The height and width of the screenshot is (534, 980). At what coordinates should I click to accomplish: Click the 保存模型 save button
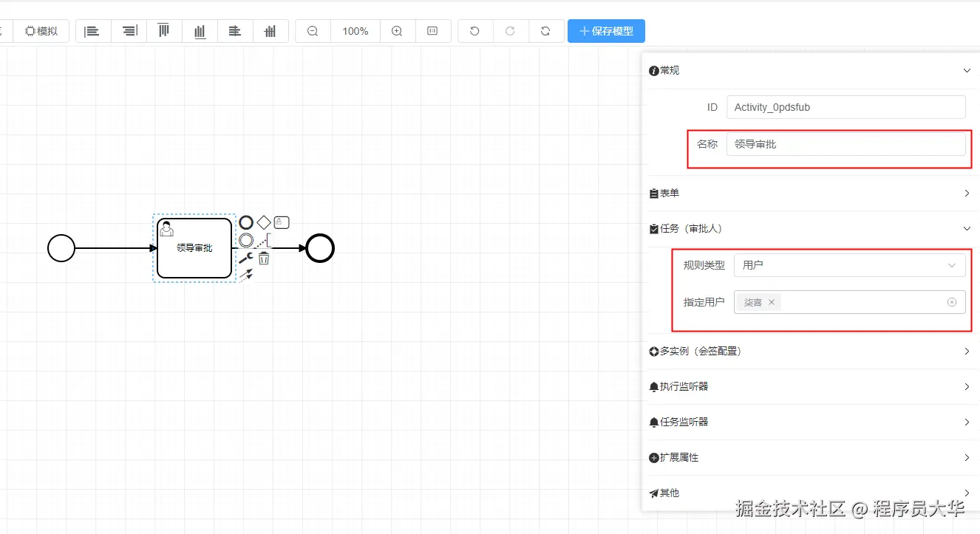(x=606, y=31)
